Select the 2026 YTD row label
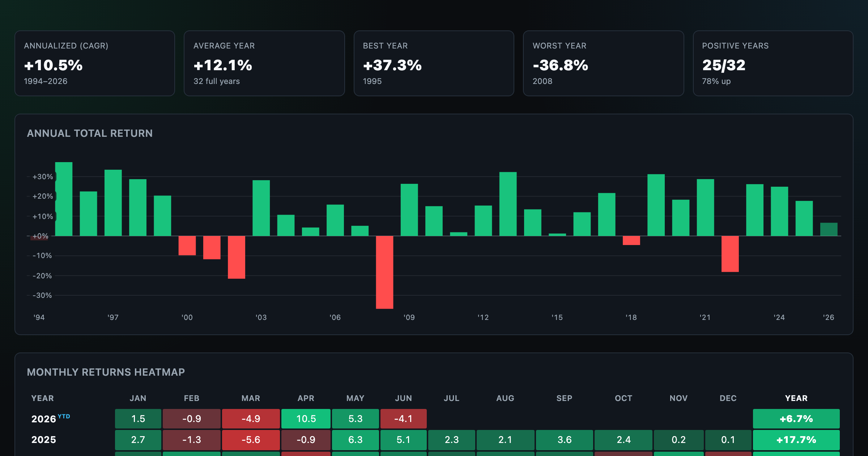Screen dimensions: 868x456 (x=51, y=418)
